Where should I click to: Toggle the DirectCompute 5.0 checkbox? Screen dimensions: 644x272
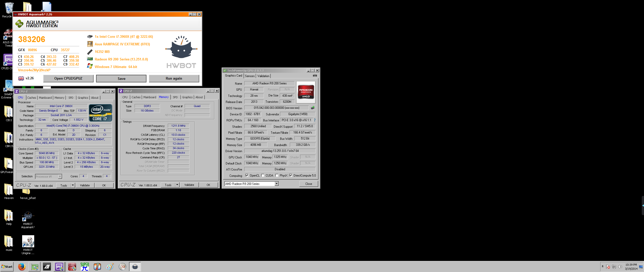click(x=291, y=176)
